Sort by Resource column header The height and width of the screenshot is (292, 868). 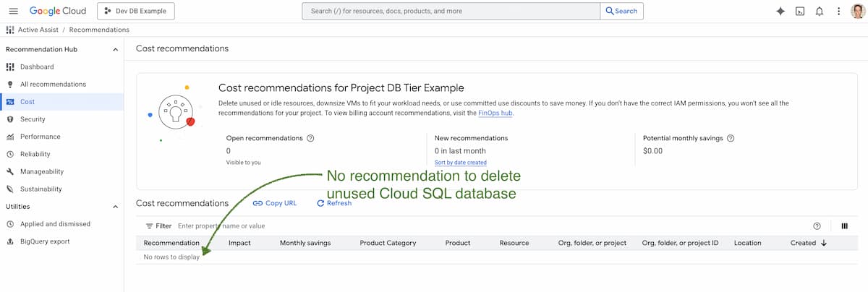click(514, 243)
